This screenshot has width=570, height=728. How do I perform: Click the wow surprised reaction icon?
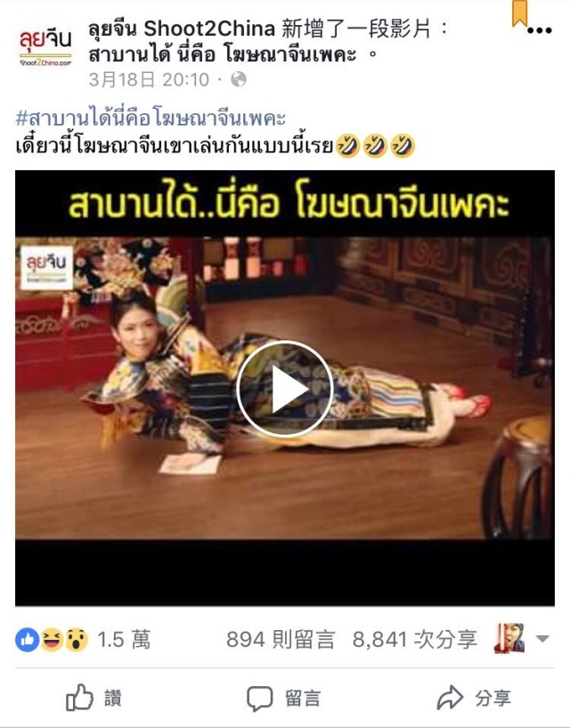(x=77, y=640)
